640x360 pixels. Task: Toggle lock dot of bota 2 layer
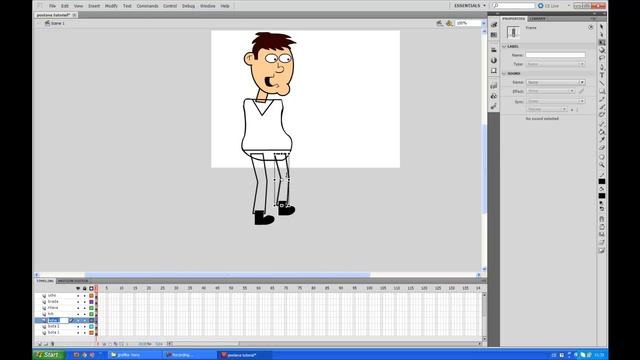tap(84, 327)
